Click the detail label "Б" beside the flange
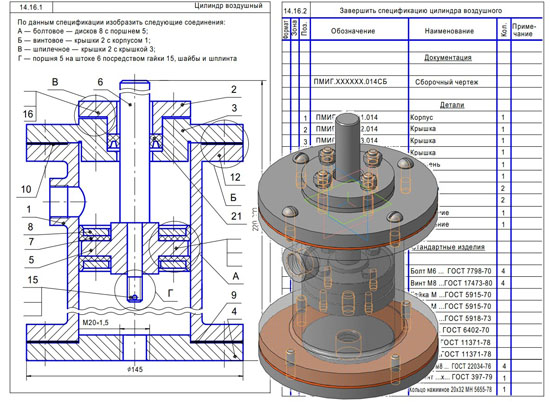550x404 pixels. pos(234,197)
